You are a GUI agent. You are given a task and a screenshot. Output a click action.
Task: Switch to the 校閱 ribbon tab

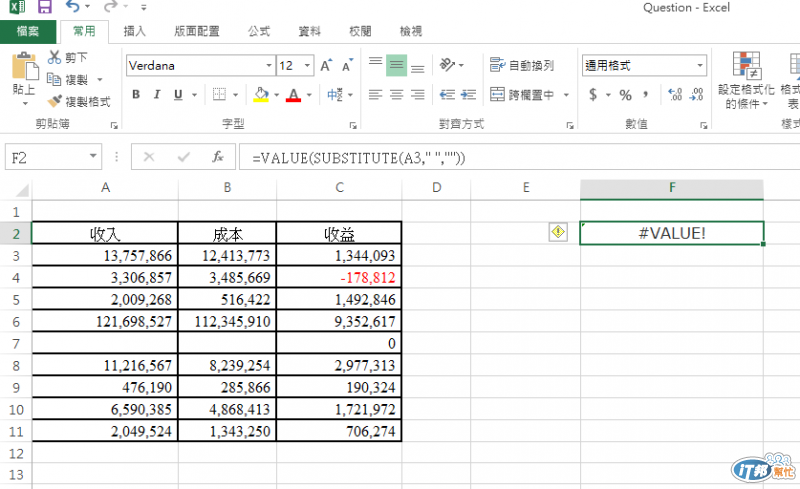tap(360, 31)
